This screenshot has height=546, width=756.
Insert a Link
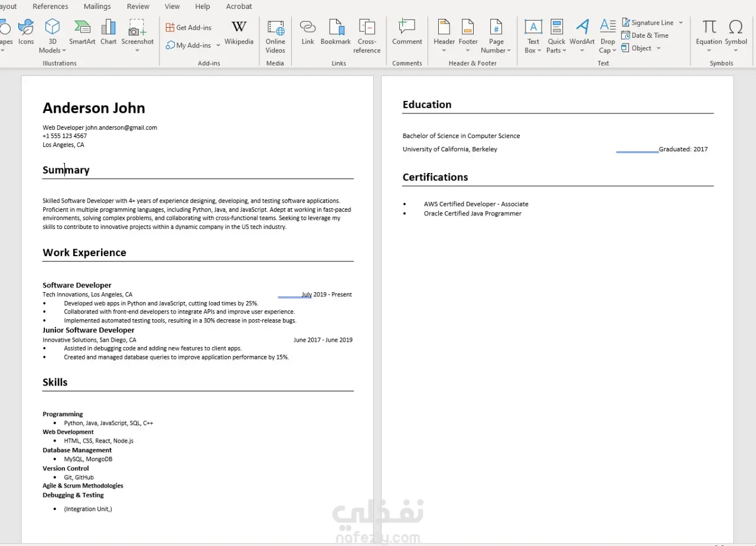(308, 32)
